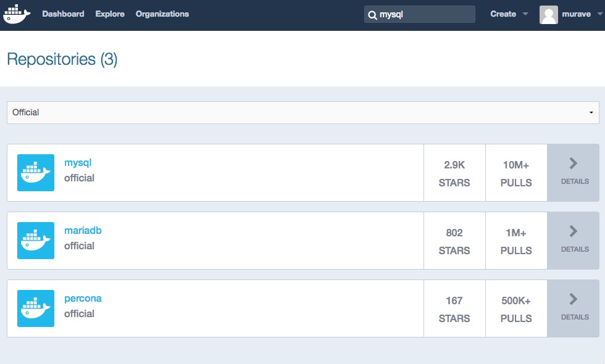Click DETAILS label for mysql
This screenshot has width=605, height=364.
[575, 181]
